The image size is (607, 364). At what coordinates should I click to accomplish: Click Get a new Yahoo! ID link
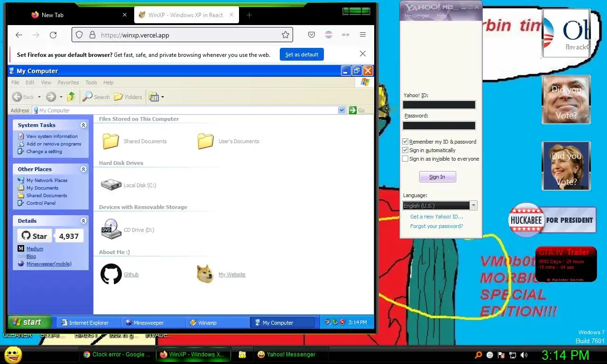pos(437,217)
